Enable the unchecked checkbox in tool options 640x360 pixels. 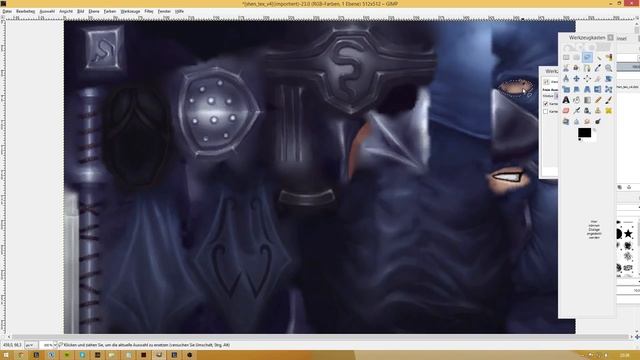(x=546, y=111)
